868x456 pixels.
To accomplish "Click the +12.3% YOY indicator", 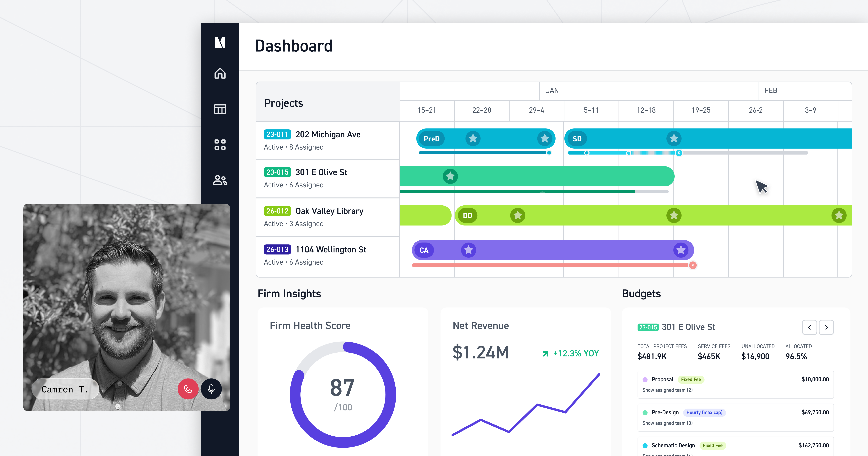I will (x=570, y=354).
